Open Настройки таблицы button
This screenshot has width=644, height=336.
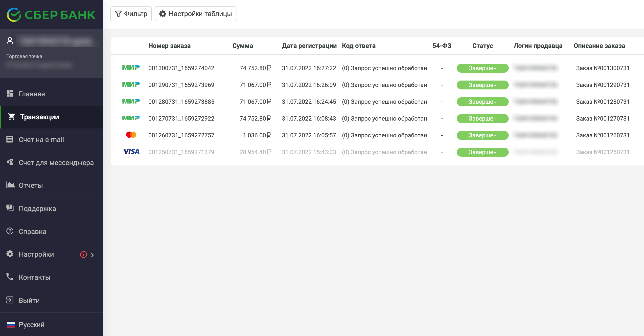point(195,14)
